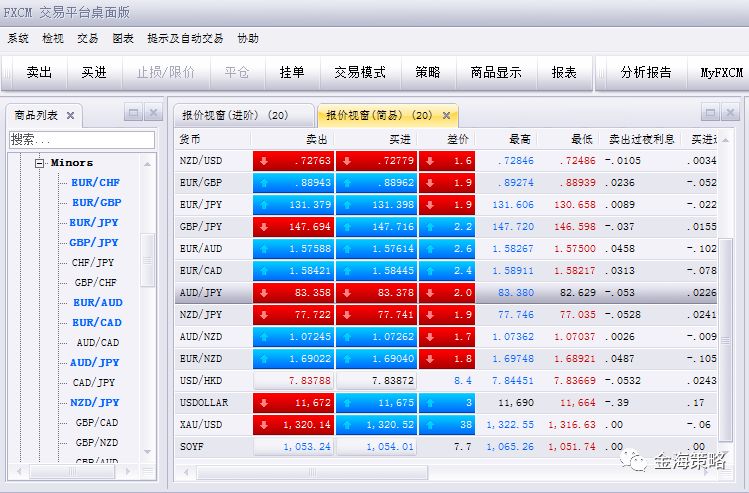Click the blue up-arrow sell price for EUR/GBP

(x=293, y=183)
